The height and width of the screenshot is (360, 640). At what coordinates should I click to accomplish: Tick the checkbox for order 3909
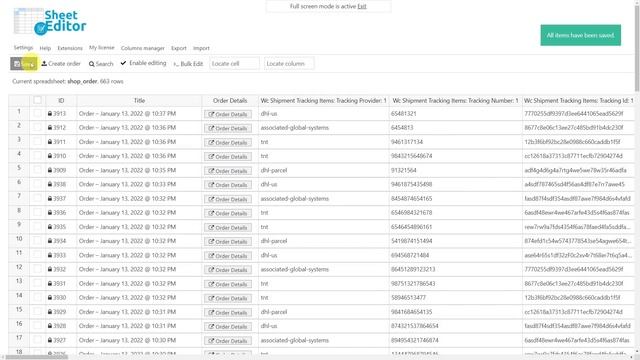click(x=38, y=170)
